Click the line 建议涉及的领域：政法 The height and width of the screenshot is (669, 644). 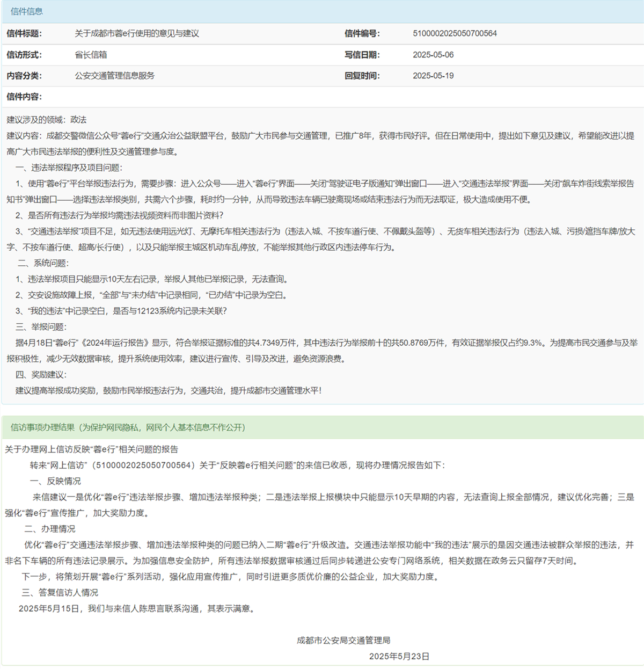[x=47, y=120]
